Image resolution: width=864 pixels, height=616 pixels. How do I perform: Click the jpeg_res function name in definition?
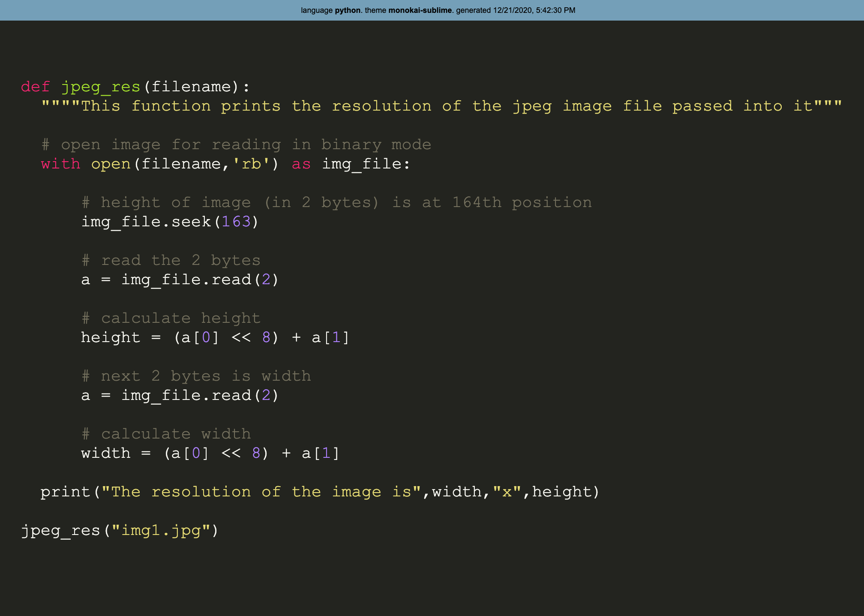pos(101,87)
